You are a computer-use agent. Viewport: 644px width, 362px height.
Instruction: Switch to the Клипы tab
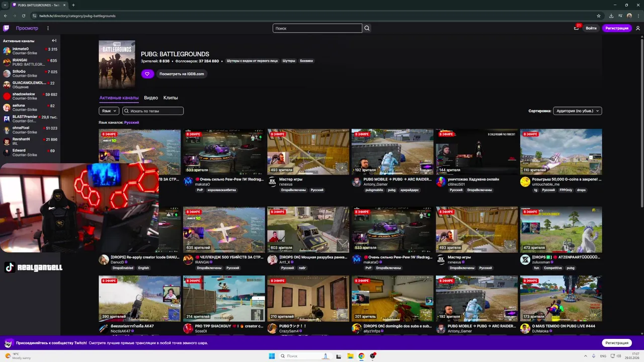(x=171, y=98)
